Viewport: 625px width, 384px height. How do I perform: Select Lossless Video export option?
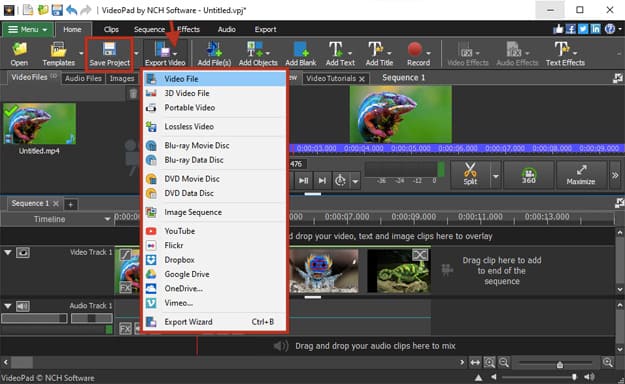tap(214, 127)
